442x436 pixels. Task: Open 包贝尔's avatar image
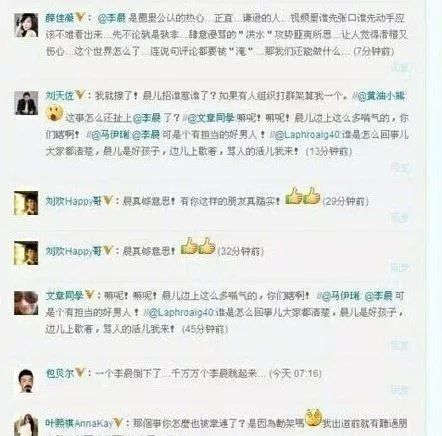26,381
